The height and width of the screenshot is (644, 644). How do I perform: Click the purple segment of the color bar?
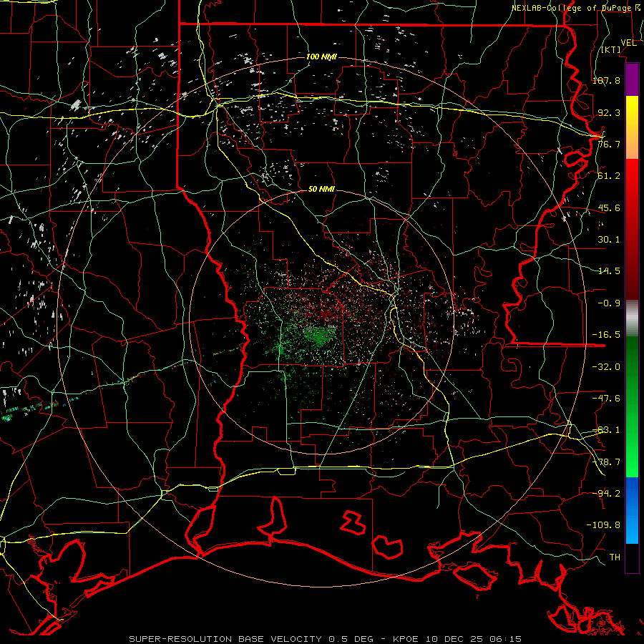(632, 79)
